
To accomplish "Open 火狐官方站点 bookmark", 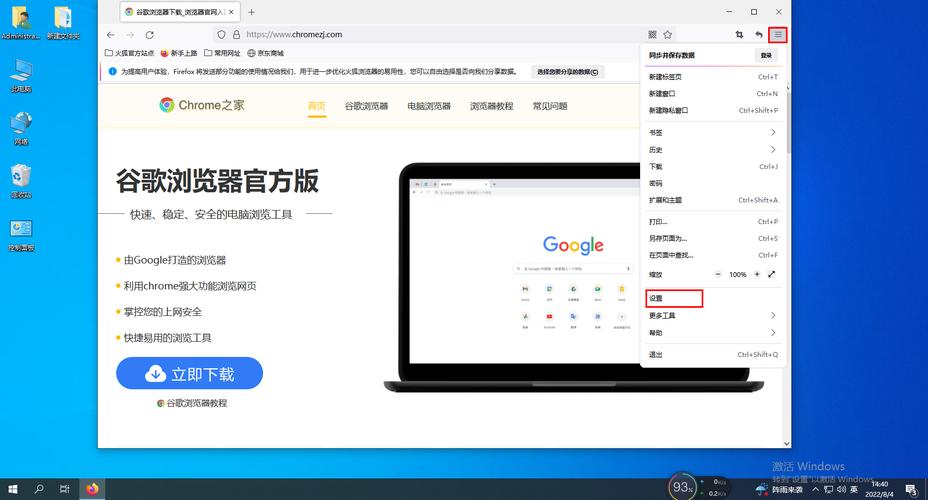I will click(129, 53).
